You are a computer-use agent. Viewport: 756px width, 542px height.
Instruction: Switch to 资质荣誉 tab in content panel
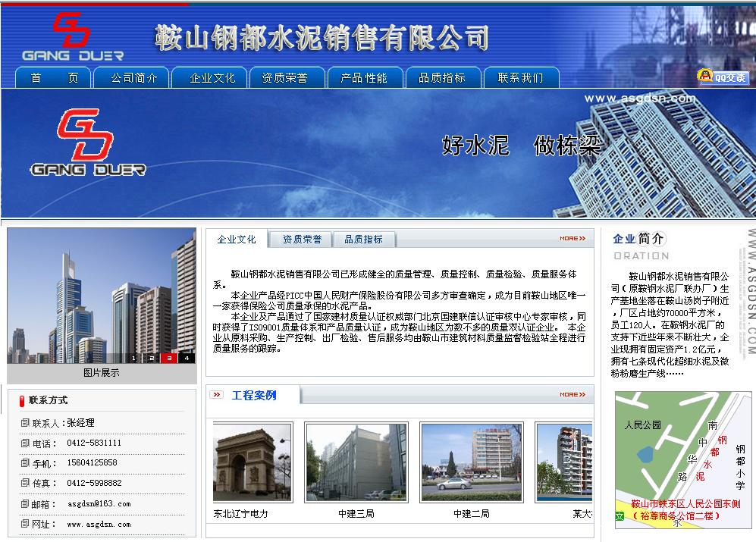(x=302, y=240)
